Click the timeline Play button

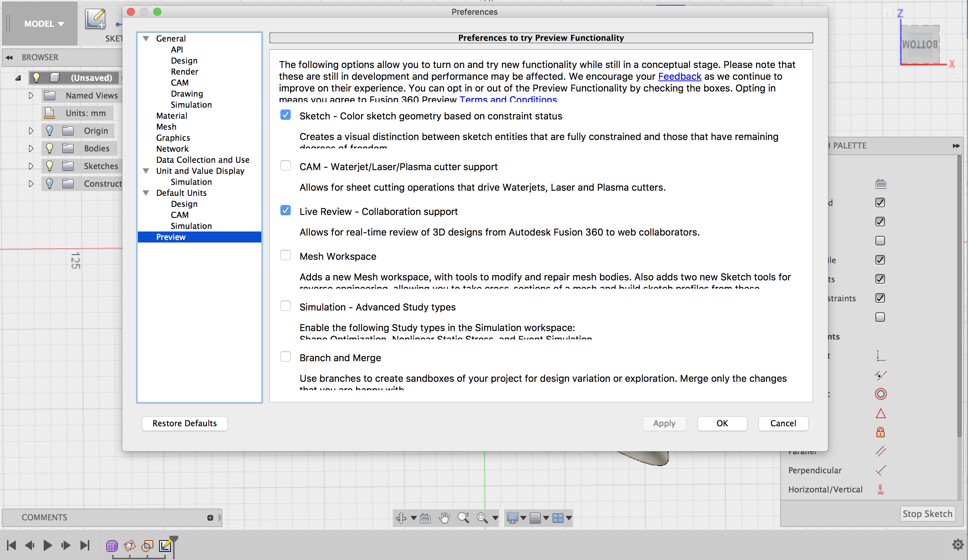tap(48, 545)
